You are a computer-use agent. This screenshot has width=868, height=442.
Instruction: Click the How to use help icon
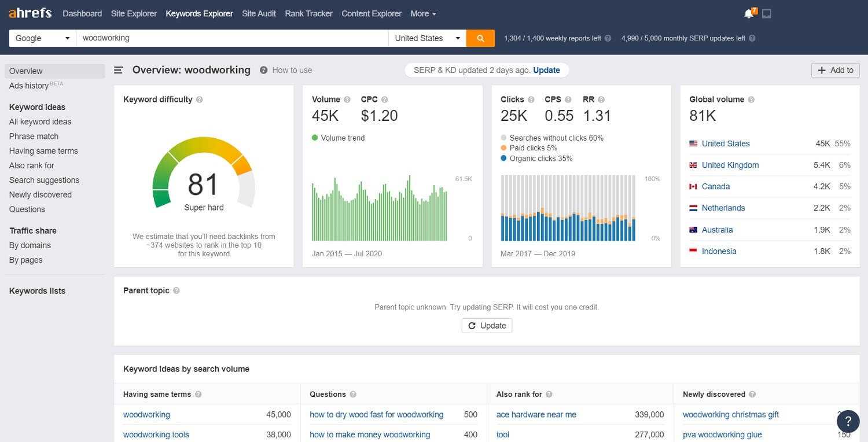(x=263, y=70)
